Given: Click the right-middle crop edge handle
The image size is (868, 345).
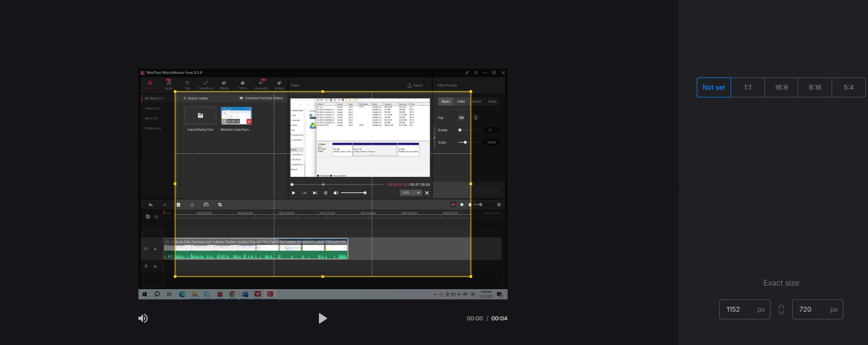Looking at the screenshot, I should 471,184.
